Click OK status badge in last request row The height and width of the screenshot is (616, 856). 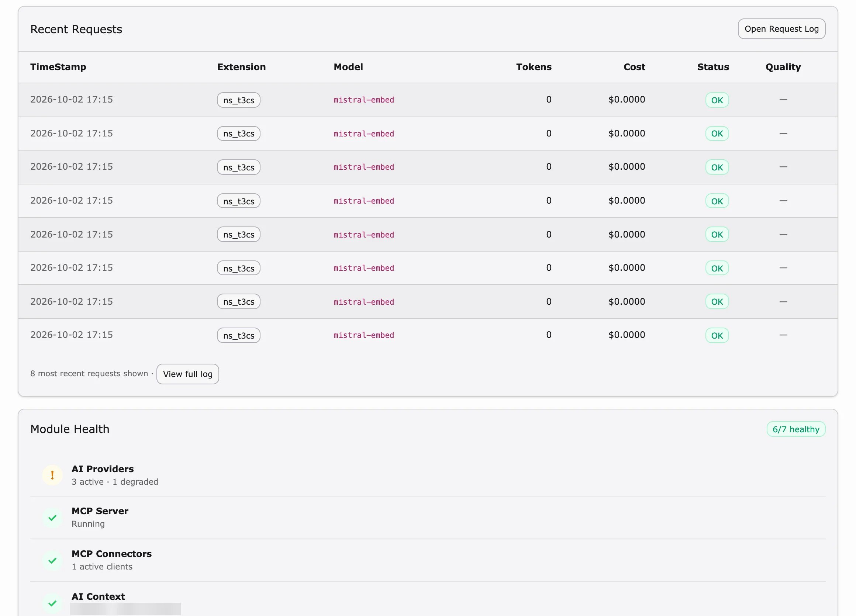point(717,335)
